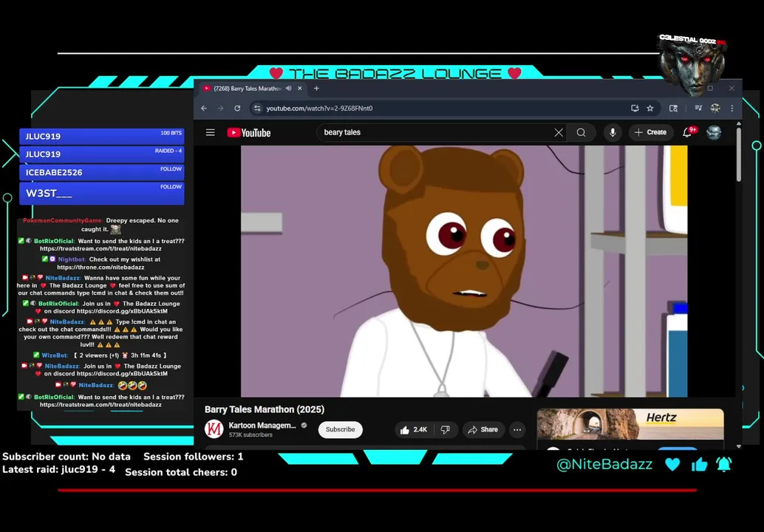
Task: Start search with your voice microphone
Action: (613, 132)
